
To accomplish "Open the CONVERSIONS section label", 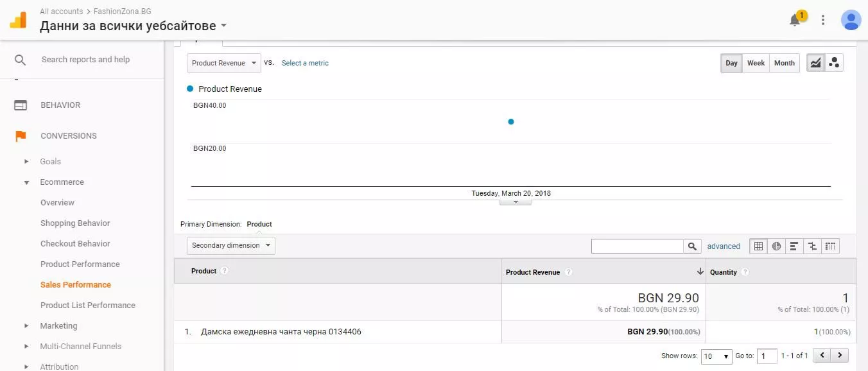I will point(69,136).
